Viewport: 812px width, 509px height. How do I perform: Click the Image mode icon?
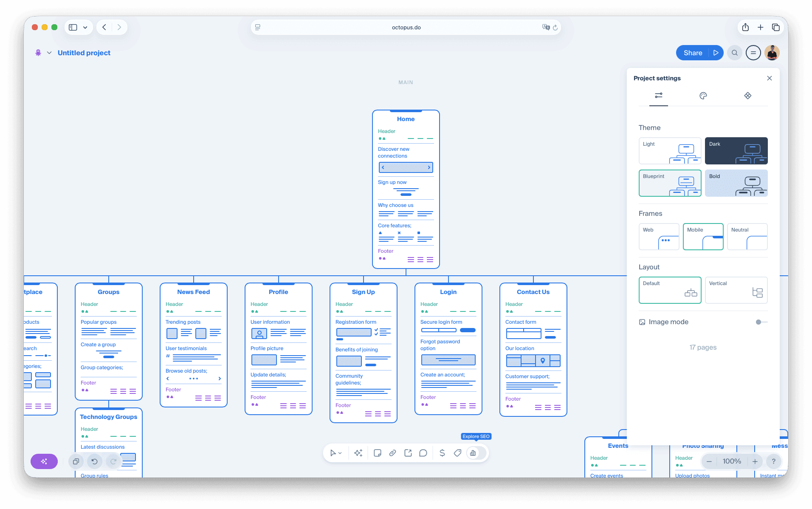(642, 322)
